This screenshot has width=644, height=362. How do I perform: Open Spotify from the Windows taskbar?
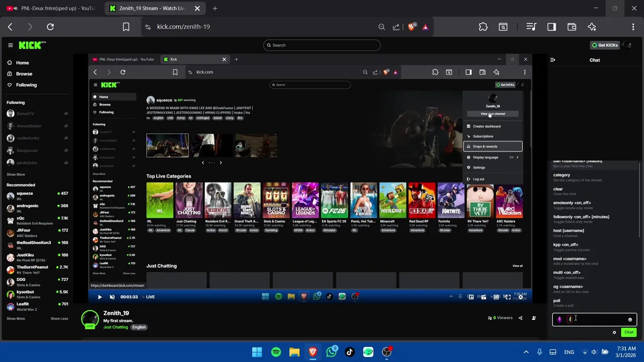click(276, 352)
